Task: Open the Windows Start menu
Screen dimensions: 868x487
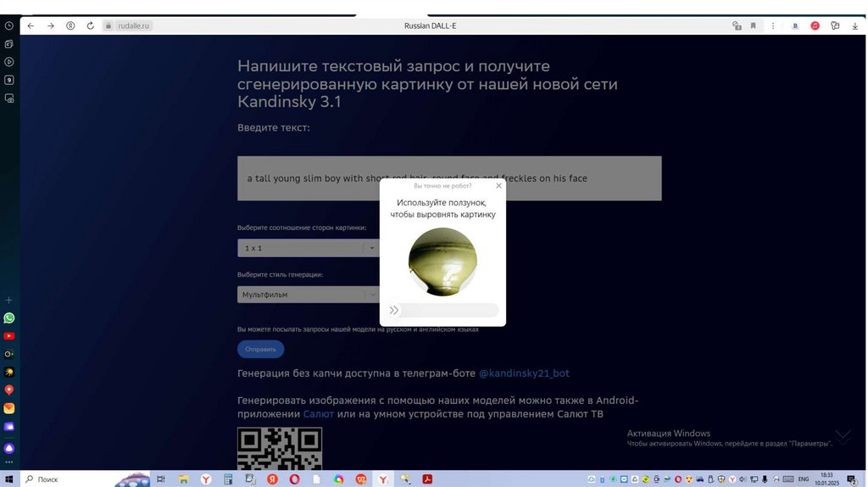Action: pyautogui.click(x=8, y=479)
